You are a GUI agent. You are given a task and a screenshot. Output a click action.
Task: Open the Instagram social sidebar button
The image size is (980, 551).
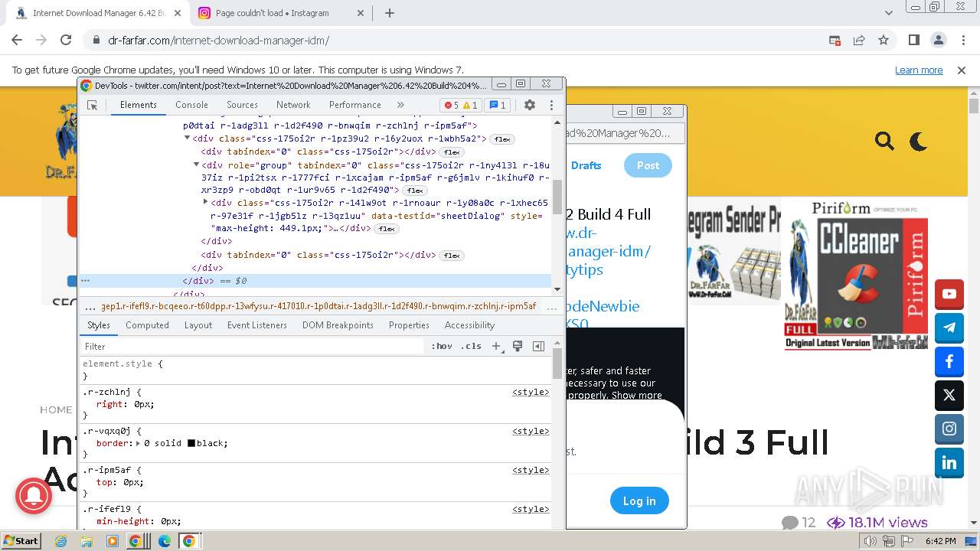pyautogui.click(x=949, y=429)
